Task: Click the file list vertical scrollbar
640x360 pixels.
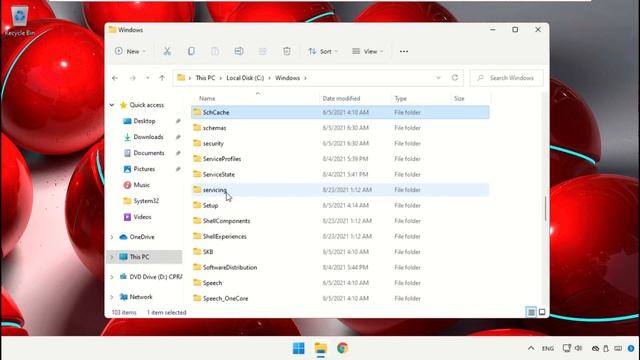Action: tap(545, 209)
